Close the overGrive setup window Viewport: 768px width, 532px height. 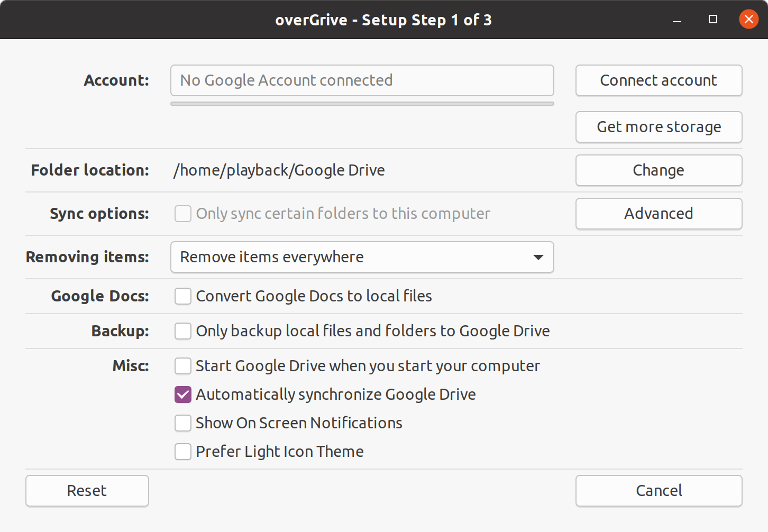point(749,20)
